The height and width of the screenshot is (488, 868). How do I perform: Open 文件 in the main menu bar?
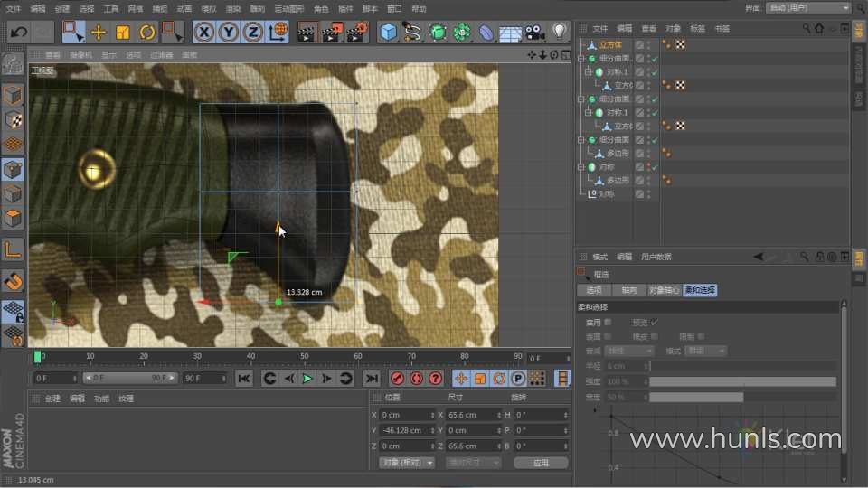[14, 8]
